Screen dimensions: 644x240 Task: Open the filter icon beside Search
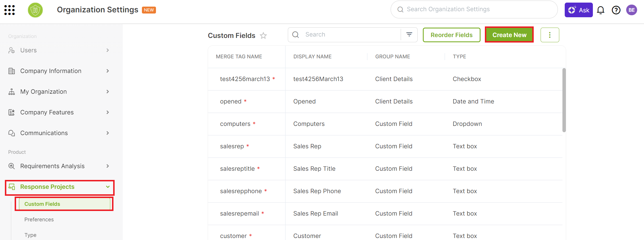click(x=409, y=34)
